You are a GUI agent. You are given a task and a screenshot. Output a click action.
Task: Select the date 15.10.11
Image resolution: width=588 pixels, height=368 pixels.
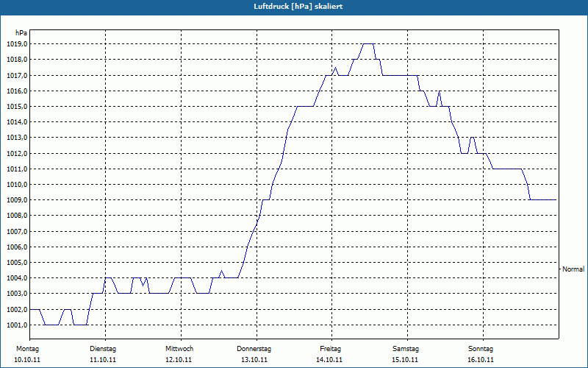coord(405,360)
